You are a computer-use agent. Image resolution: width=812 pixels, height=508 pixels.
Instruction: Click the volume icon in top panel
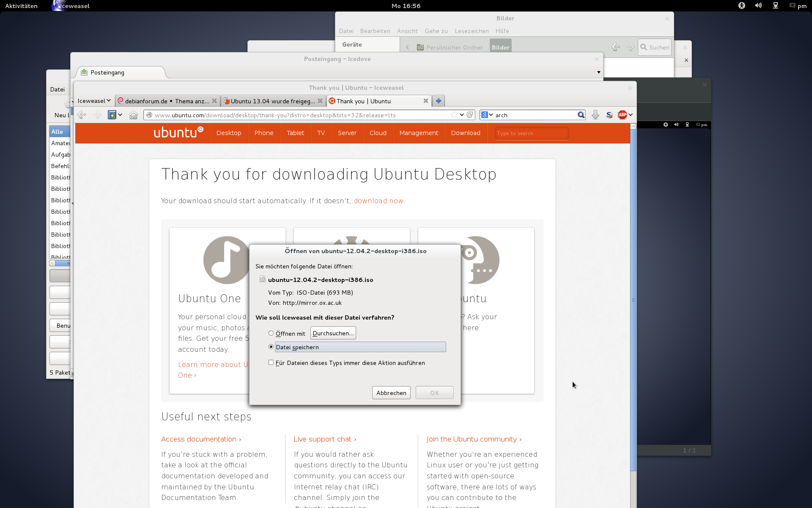click(758, 6)
